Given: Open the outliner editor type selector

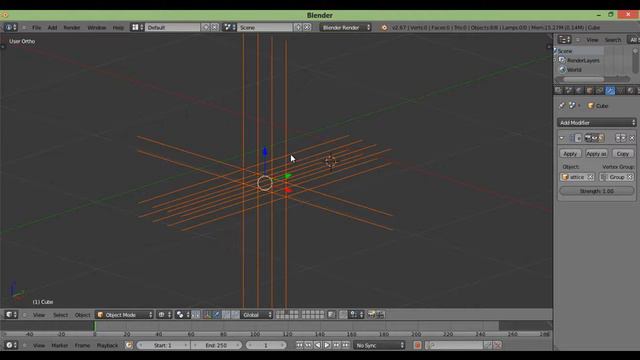Looking at the screenshot, I should pos(564,40).
